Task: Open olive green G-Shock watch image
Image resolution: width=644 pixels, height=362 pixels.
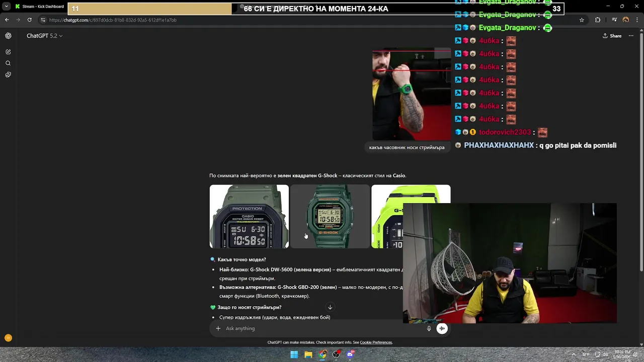Action: (249, 216)
